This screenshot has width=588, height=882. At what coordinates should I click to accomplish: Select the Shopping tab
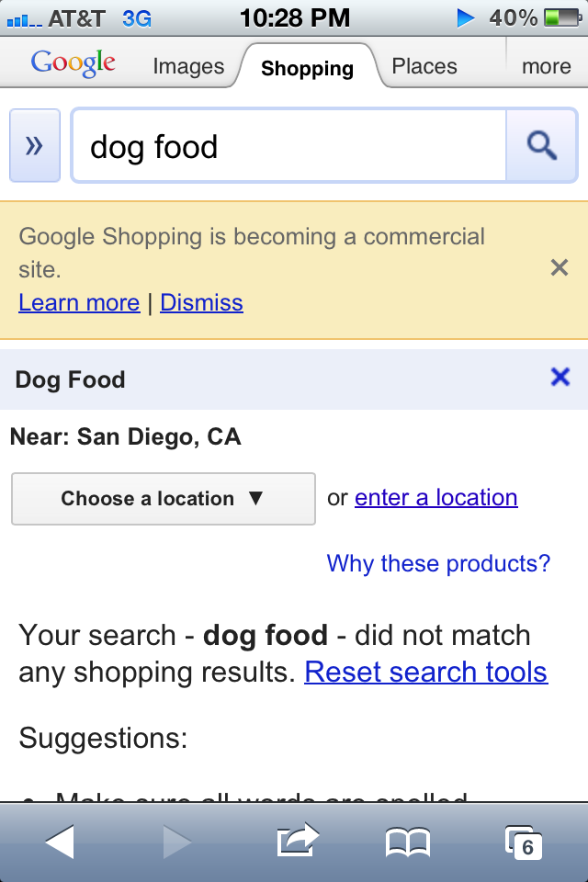[x=307, y=68]
